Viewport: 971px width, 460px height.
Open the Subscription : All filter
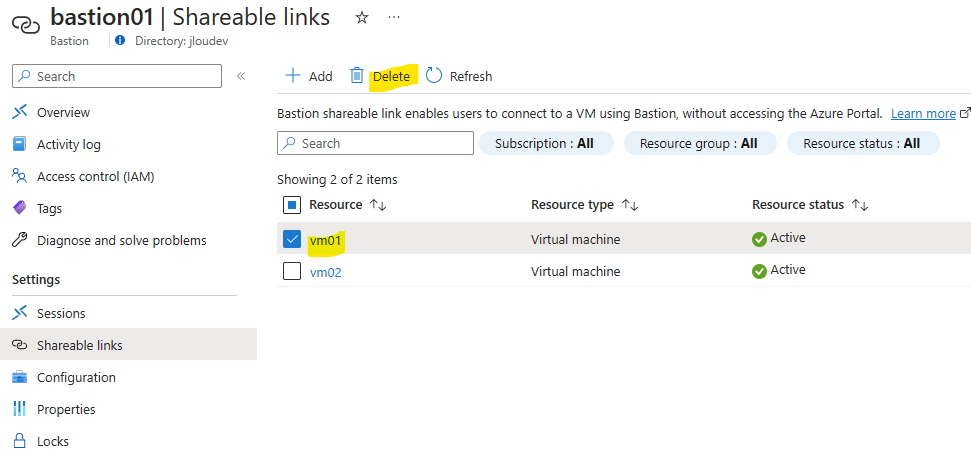[546, 144]
